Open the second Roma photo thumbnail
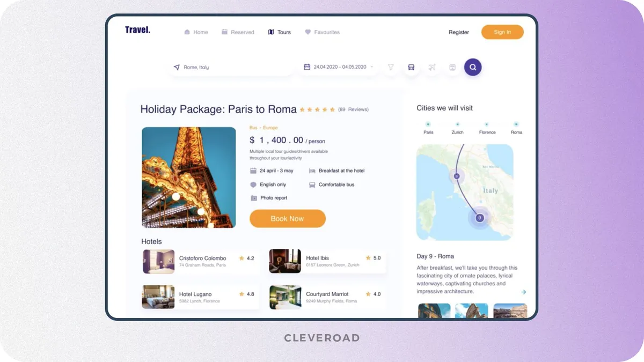Screen dimensions: 644x362 click(x=472, y=311)
